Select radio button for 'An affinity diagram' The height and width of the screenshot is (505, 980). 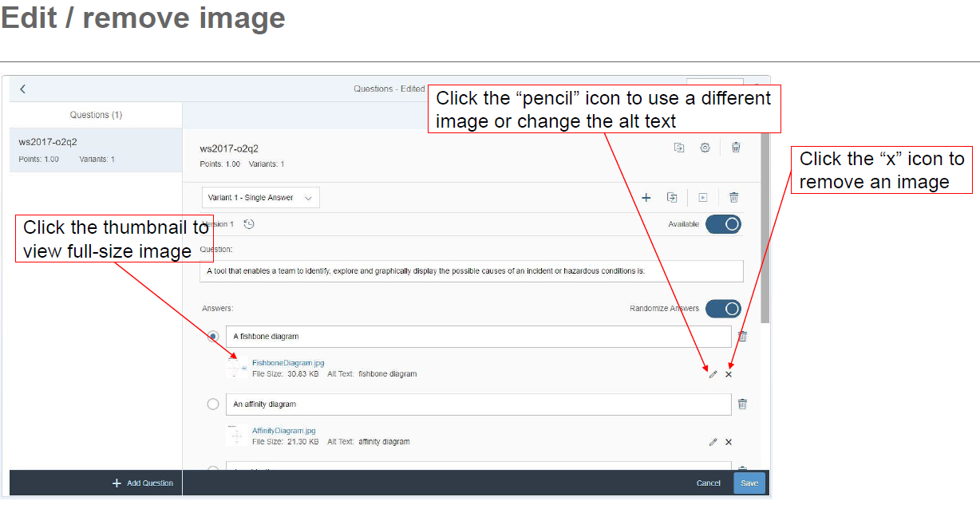pyautogui.click(x=213, y=404)
